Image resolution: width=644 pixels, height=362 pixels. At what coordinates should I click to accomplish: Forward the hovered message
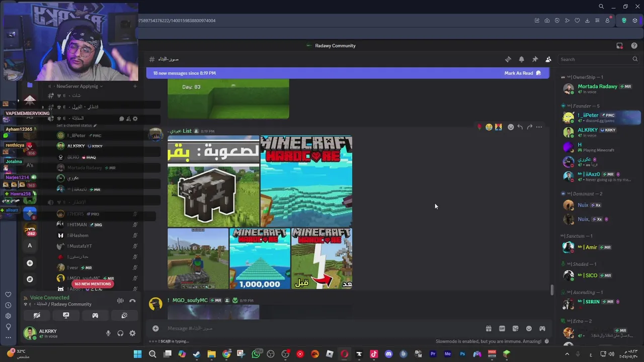click(x=530, y=127)
